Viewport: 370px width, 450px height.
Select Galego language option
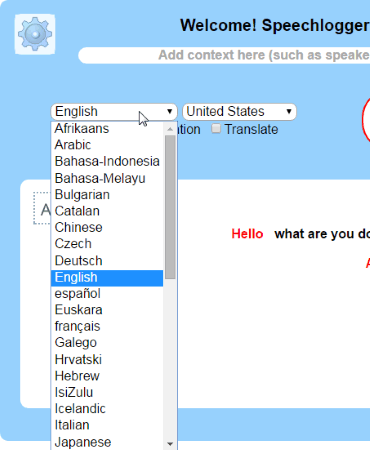(107, 343)
